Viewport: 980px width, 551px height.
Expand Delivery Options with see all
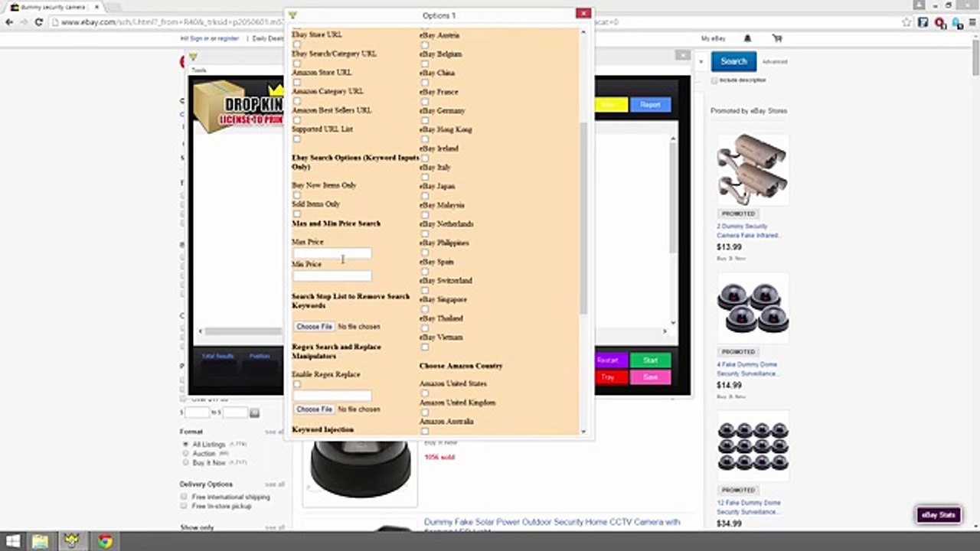[x=274, y=484]
